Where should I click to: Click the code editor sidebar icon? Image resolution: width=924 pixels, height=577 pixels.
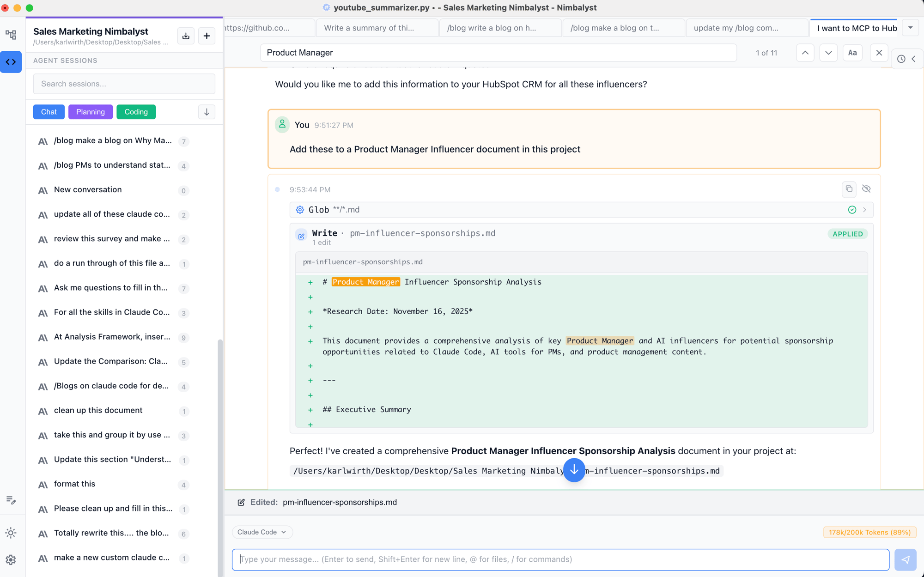11,62
